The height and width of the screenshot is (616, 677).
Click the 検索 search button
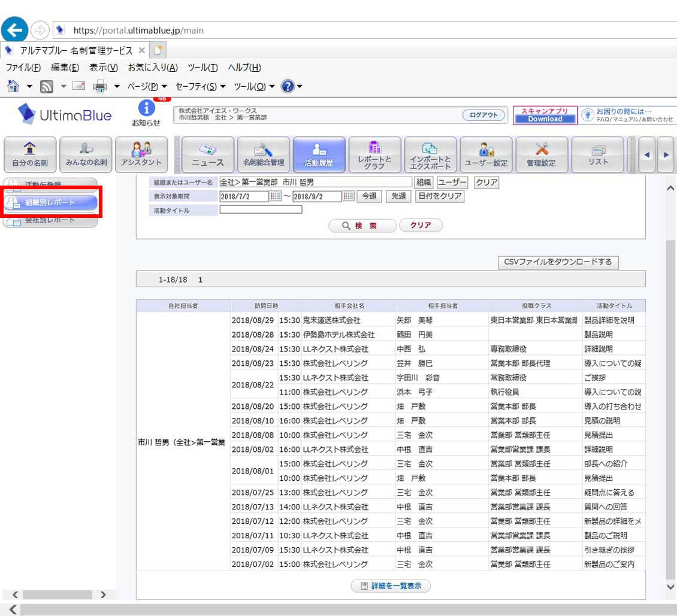tap(362, 226)
